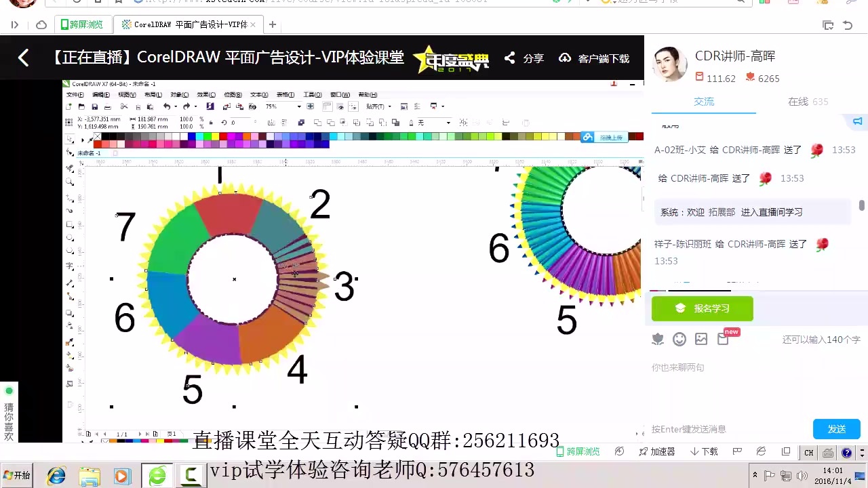
Task: Click the Paste clipboard icon
Action: [150, 106]
